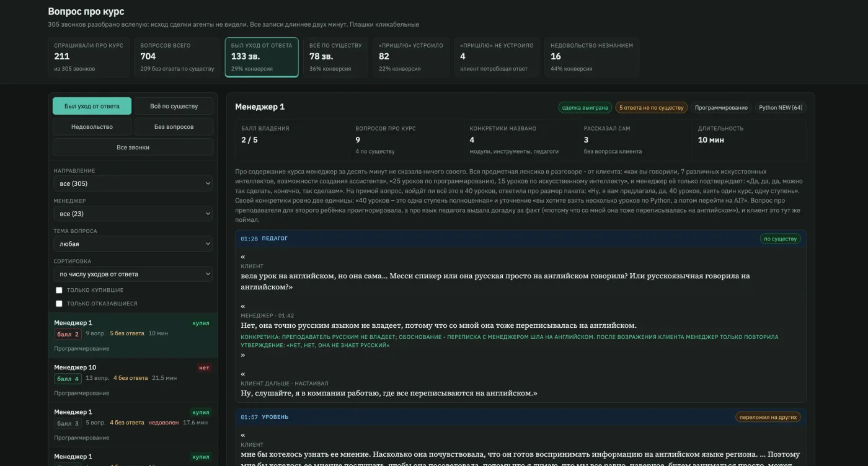Expand the «Тема вопроса» dropdown
868x466 pixels.
[x=133, y=244]
